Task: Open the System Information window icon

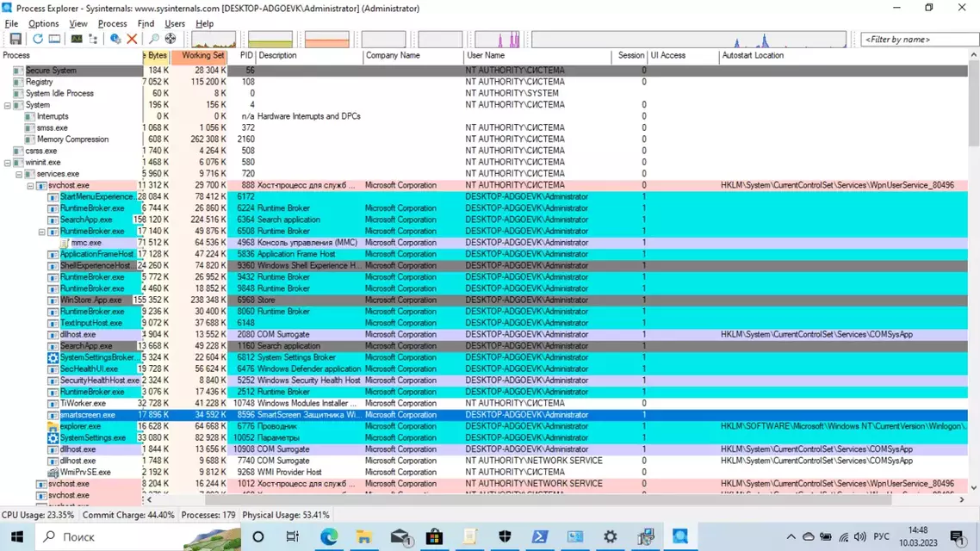Action: (55, 39)
